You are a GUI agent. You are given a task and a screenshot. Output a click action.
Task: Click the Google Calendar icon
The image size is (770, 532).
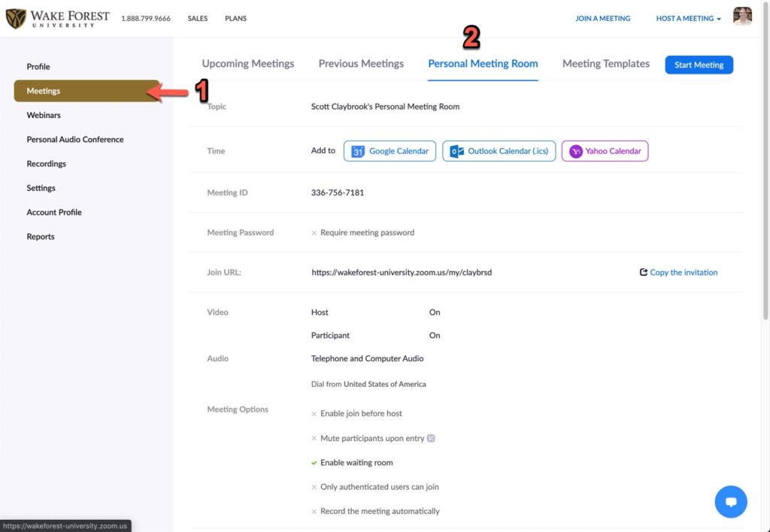click(358, 151)
